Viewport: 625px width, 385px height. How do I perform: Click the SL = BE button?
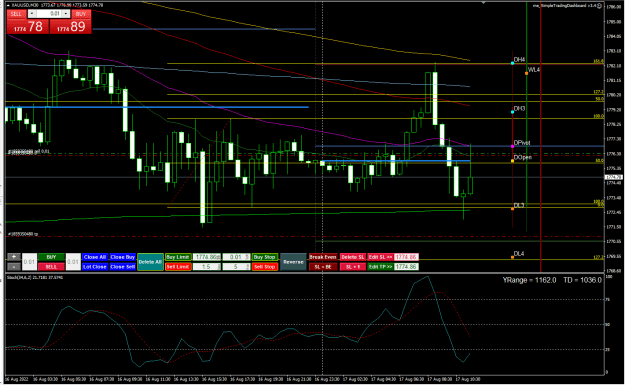tap(323, 267)
